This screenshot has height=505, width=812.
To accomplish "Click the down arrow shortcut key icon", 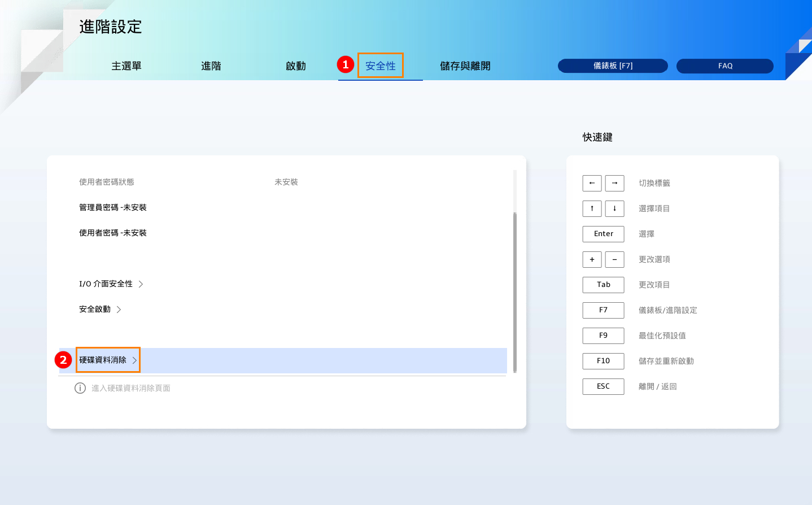I will tap(614, 208).
